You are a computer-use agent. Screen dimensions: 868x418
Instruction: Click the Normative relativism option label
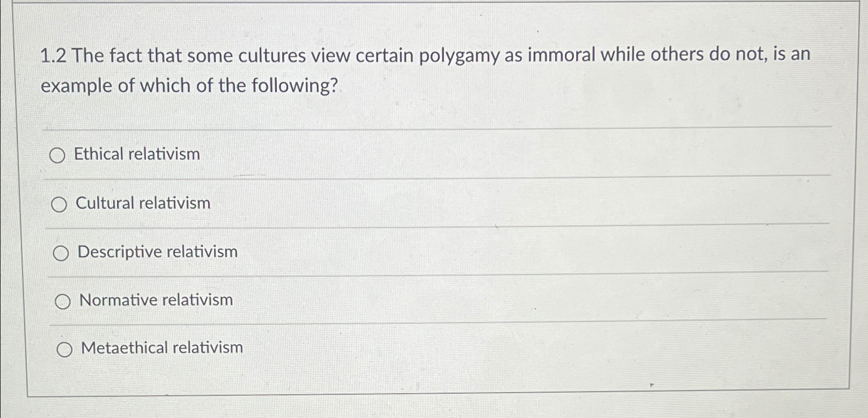pos(155,300)
